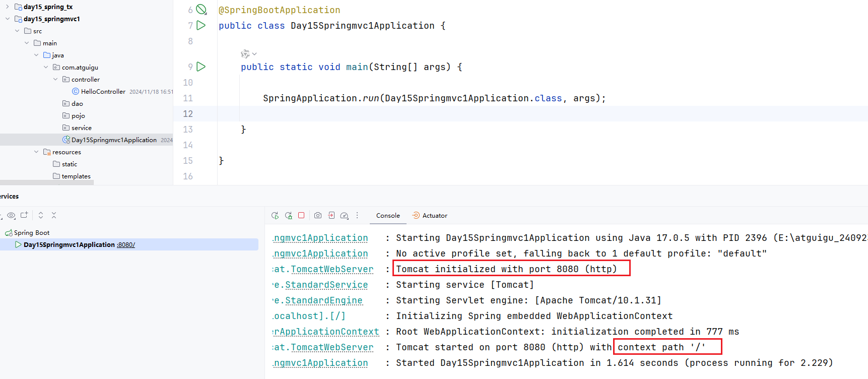The width and height of the screenshot is (868, 379).
Task: Collapse the com.atguigu package
Action: [46, 67]
